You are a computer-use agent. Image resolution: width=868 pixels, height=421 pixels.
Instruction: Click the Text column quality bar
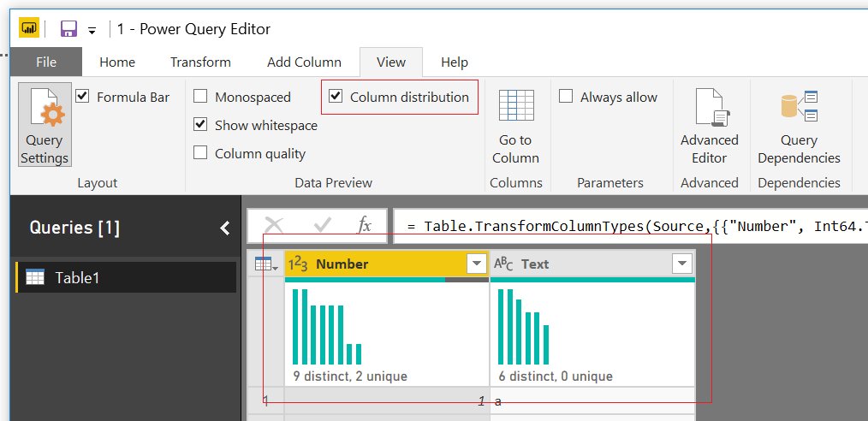pos(592,280)
